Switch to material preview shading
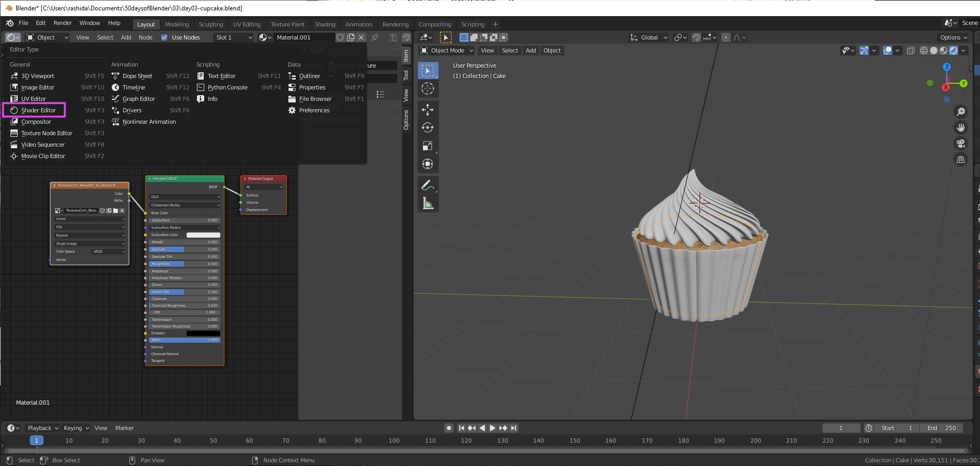980x466 pixels. click(x=944, y=50)
